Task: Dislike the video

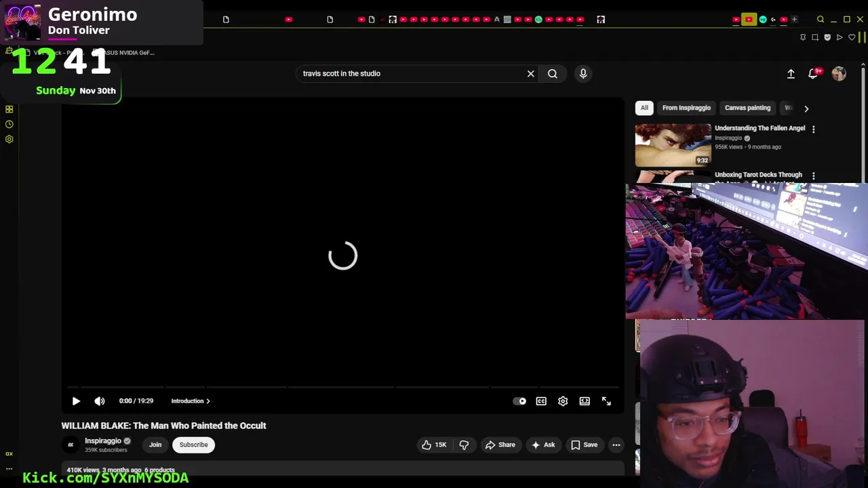Action: coord(465,445)
